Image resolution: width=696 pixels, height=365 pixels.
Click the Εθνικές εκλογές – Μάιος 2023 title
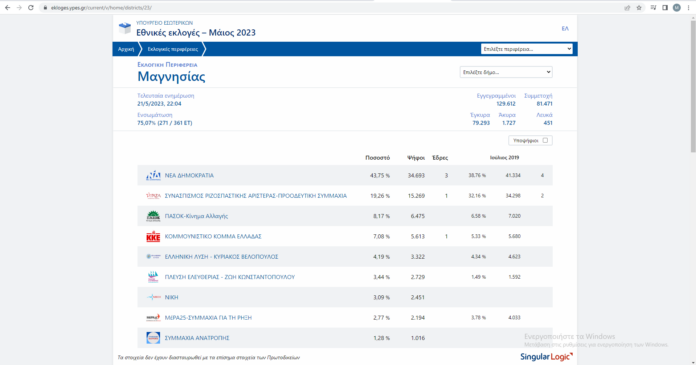pyautogui.click(x=196, y=32)
